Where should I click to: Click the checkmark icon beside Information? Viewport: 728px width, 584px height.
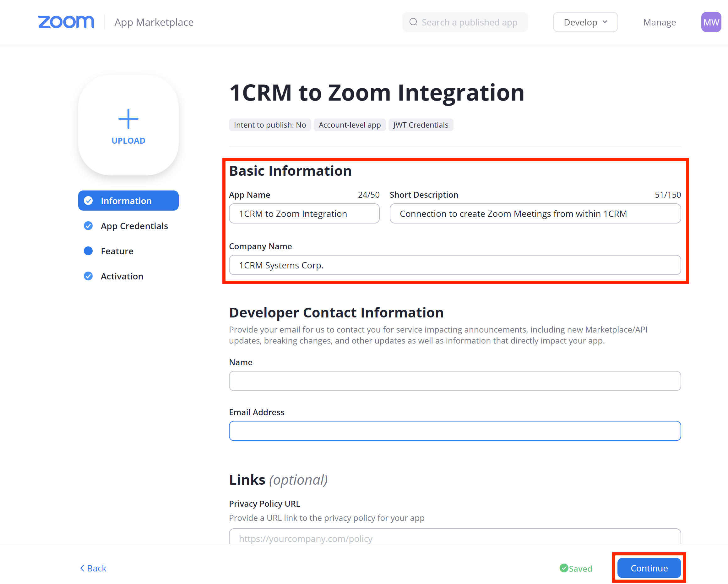click(x=88, y=201)
